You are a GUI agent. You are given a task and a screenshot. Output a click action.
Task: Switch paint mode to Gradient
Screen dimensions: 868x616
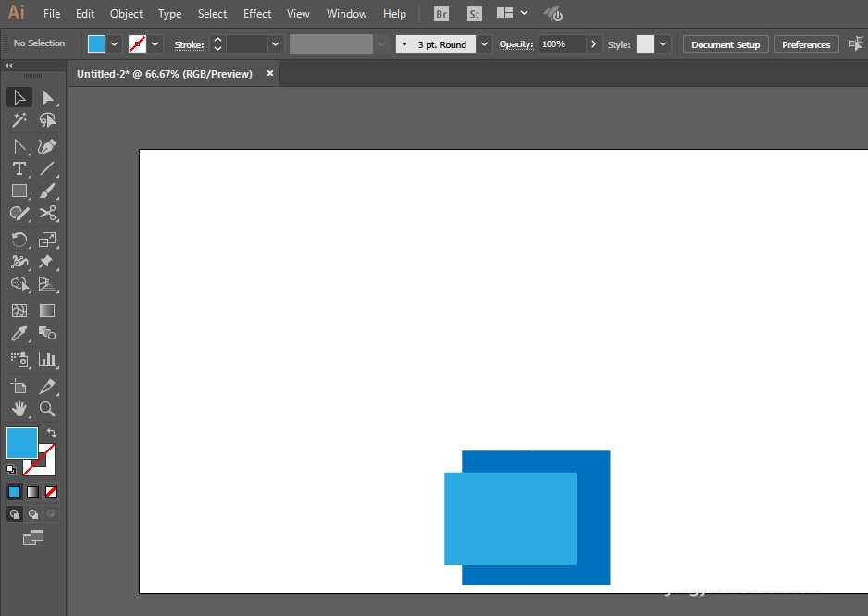[32, 491]
